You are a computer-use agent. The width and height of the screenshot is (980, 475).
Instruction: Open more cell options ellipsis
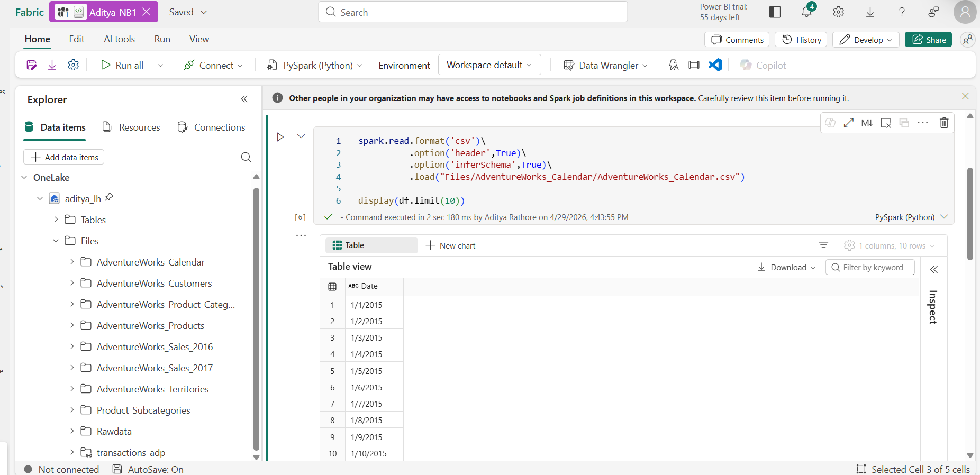(923, 123)
